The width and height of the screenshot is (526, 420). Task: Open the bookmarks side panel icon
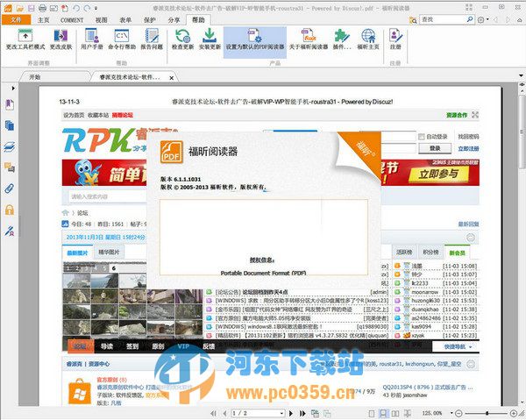click(10, 104)
